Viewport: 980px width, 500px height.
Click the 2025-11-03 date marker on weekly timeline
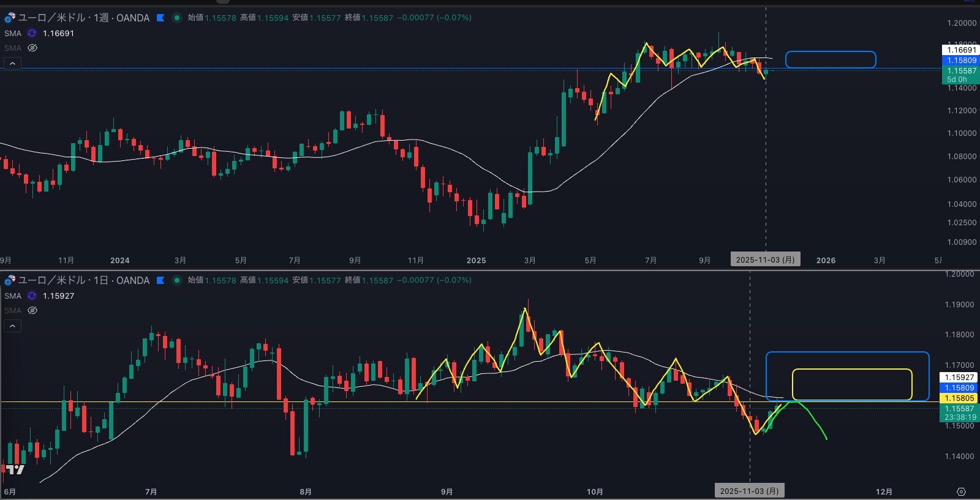click(765, 260)
